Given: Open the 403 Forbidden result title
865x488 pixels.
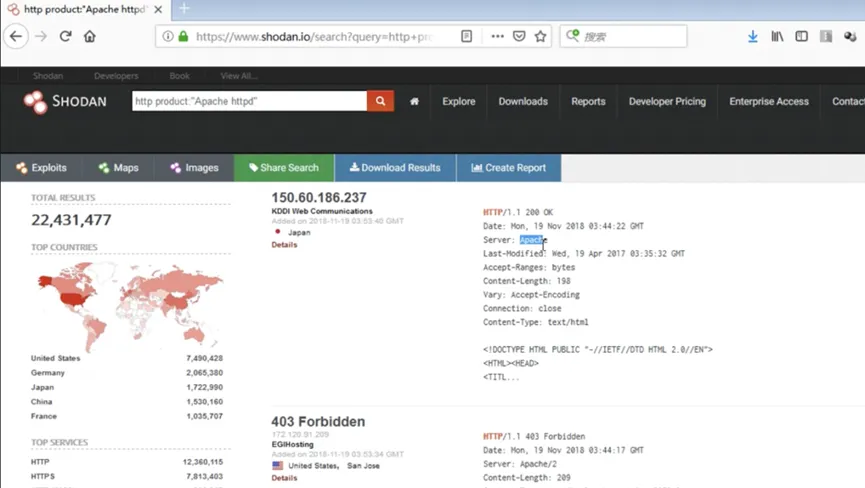Looking at the screenshot, I should 318,421.
